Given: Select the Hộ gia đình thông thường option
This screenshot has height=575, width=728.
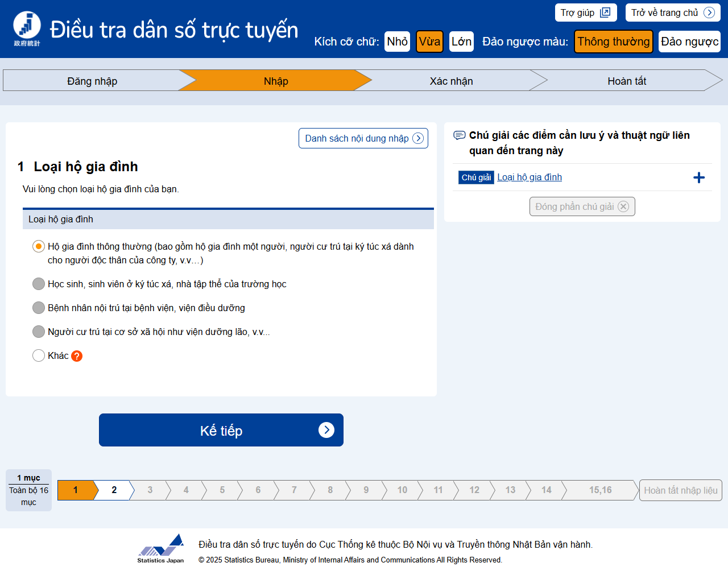Looking at the screenshot, I should click(39, 246).
